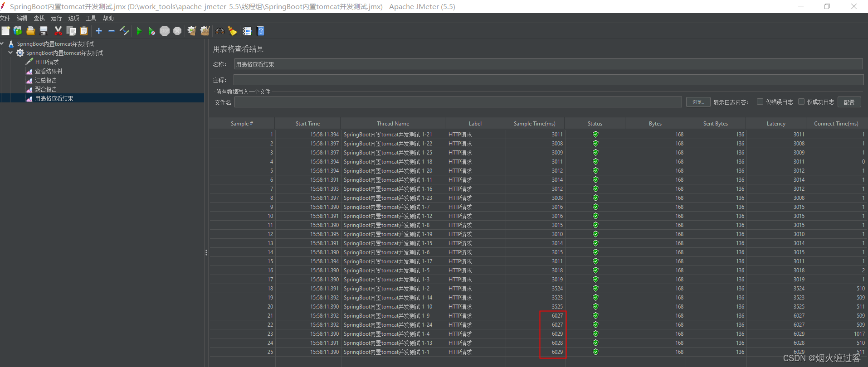Collapse the root test plan tree node
868x367 pixels.
click(2, 44)
